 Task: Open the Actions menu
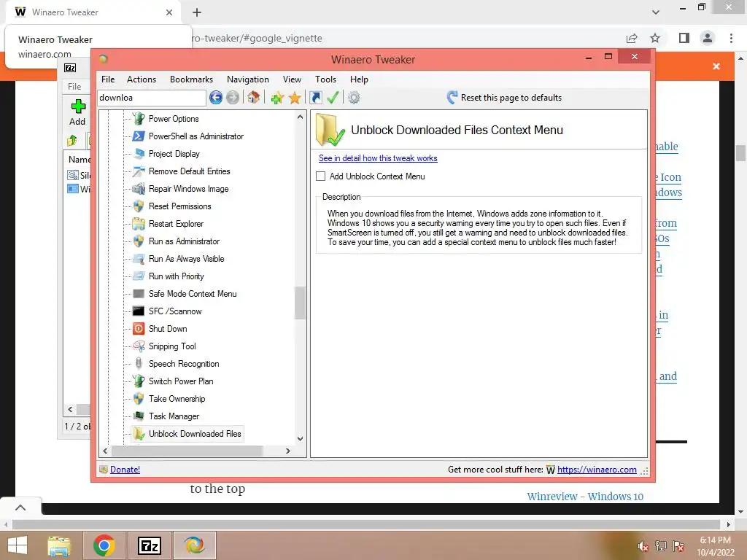(142, 79)
